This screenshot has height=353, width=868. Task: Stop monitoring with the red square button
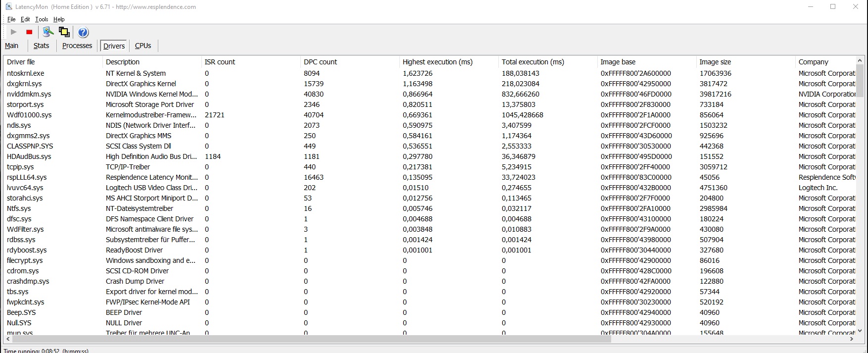click(x=29, y=32)
